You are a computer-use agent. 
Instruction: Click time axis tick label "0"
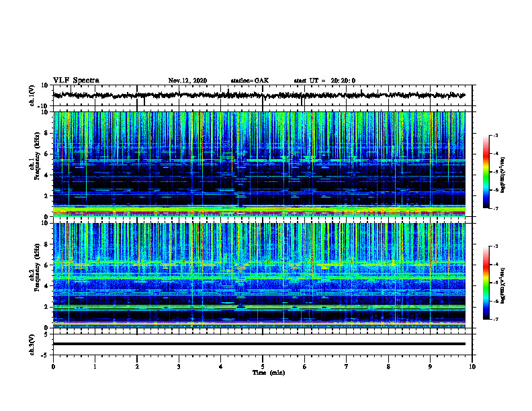click(53, 367)
